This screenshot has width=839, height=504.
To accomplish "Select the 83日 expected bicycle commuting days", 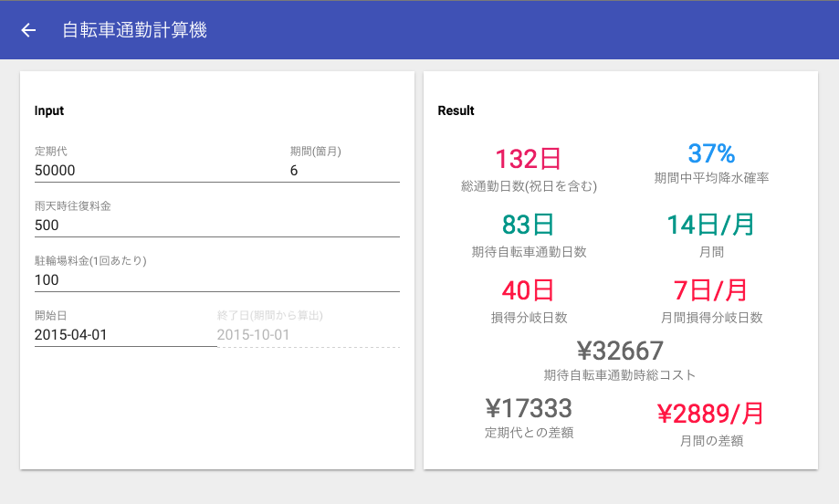I will click(x=529, y=225).
